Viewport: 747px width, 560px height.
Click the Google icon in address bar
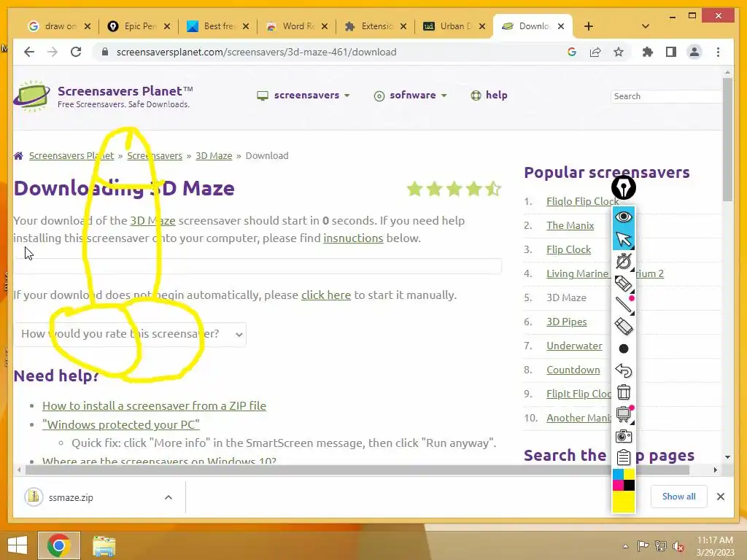pyautogui.click(x=572, y=52)
